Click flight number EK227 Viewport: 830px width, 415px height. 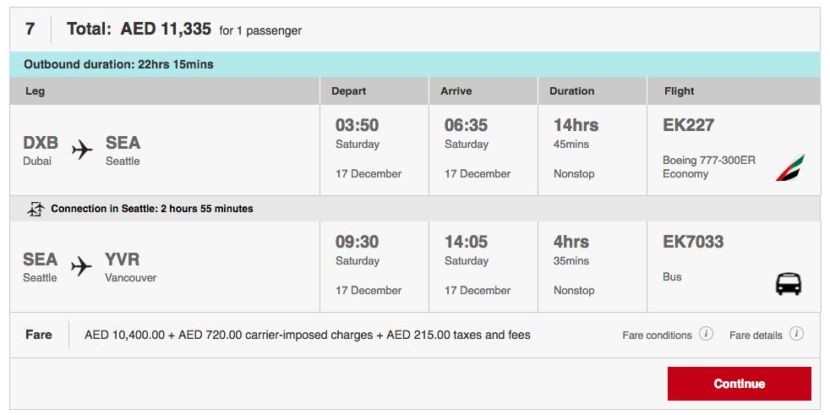(688, 126)
